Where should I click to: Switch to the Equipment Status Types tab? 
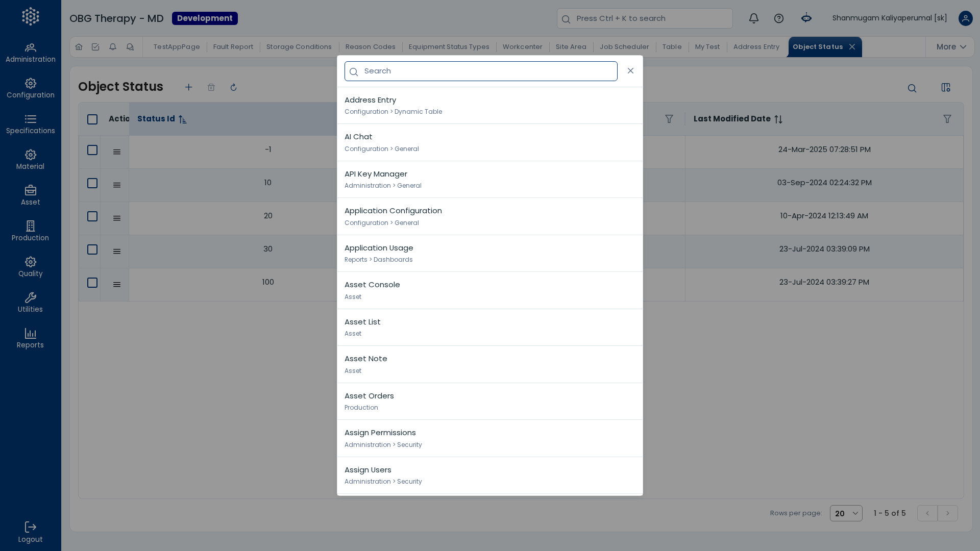(x=449, y=47)
